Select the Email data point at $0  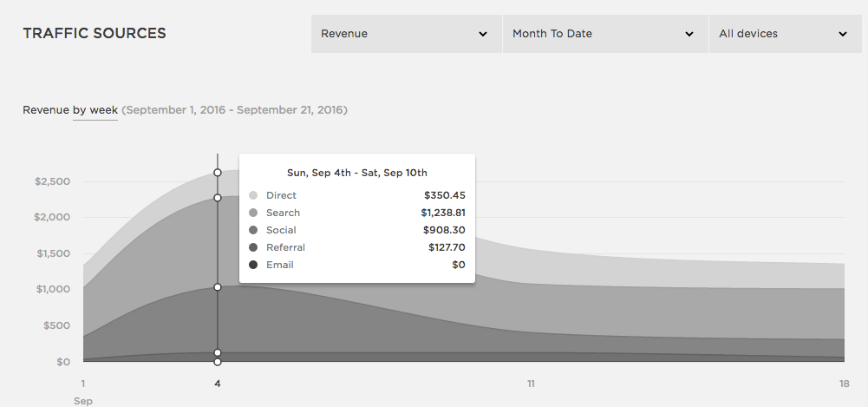pyautogui.click(x=218, y=362)
